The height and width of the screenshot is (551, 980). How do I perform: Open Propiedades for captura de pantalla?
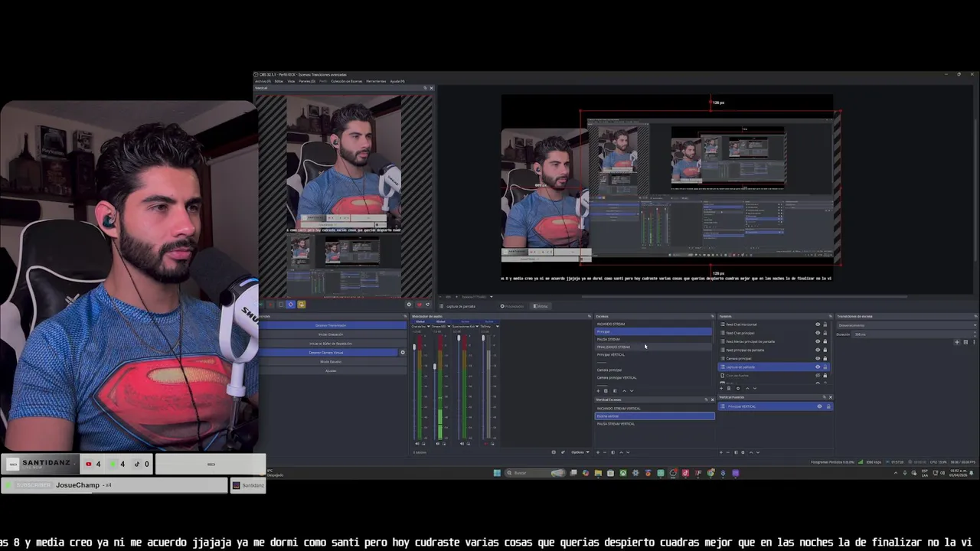tap(512, 306)
